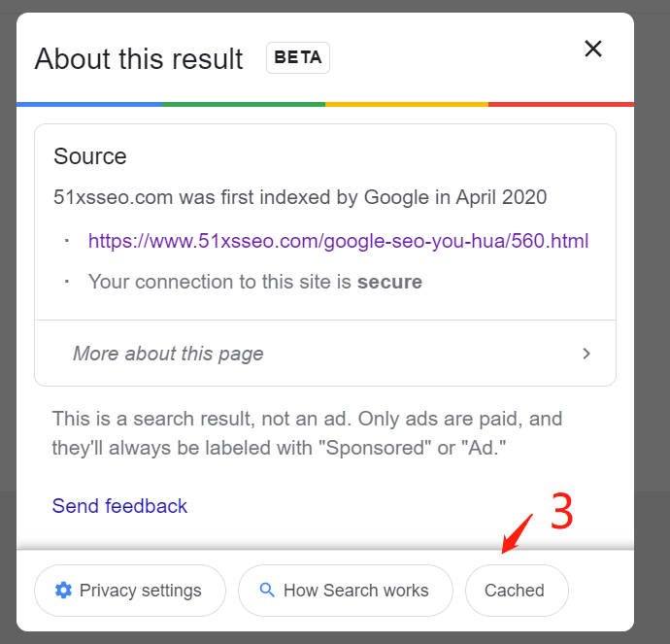Click the bold word secure
This screenshot has height=644, width=670.
[x=389, y=283]
